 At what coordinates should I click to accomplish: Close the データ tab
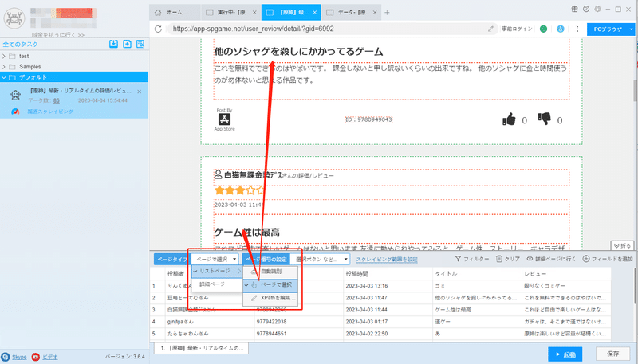tap(375, 13)
